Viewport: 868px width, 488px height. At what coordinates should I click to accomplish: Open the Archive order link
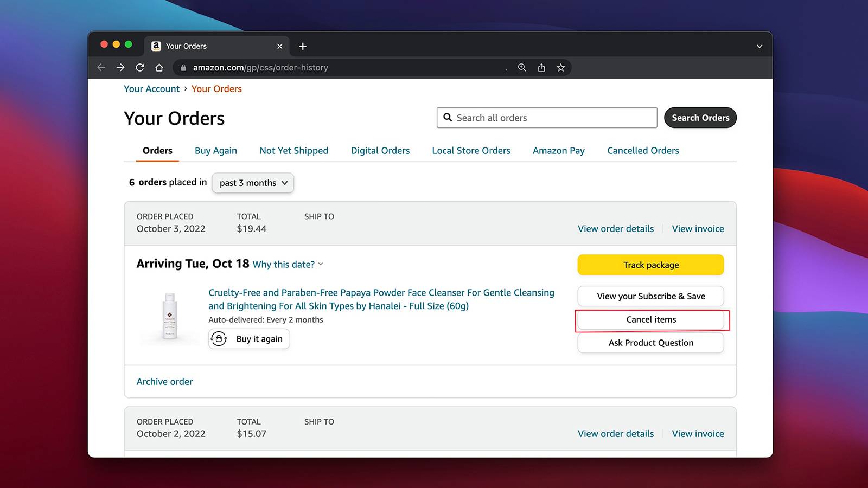164,382
